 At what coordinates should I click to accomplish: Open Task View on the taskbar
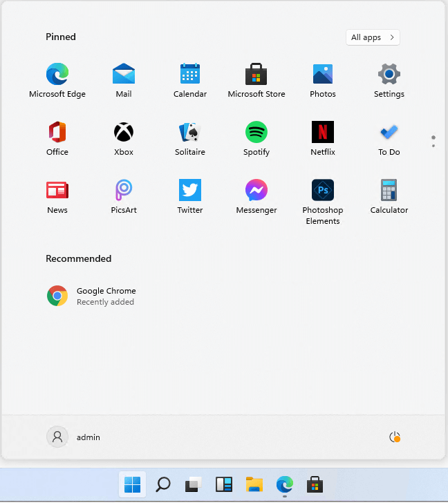pos(193,484)
